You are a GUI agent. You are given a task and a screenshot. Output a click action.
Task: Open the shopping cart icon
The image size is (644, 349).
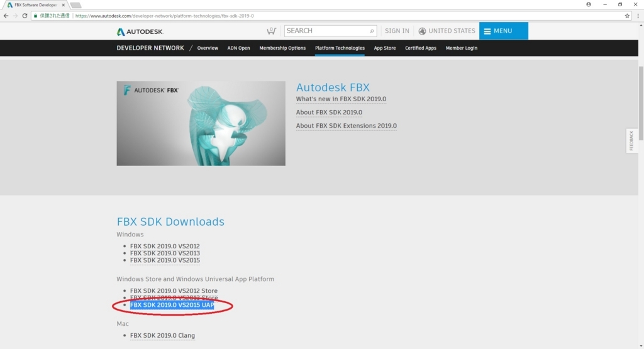(x=271, y=31)
